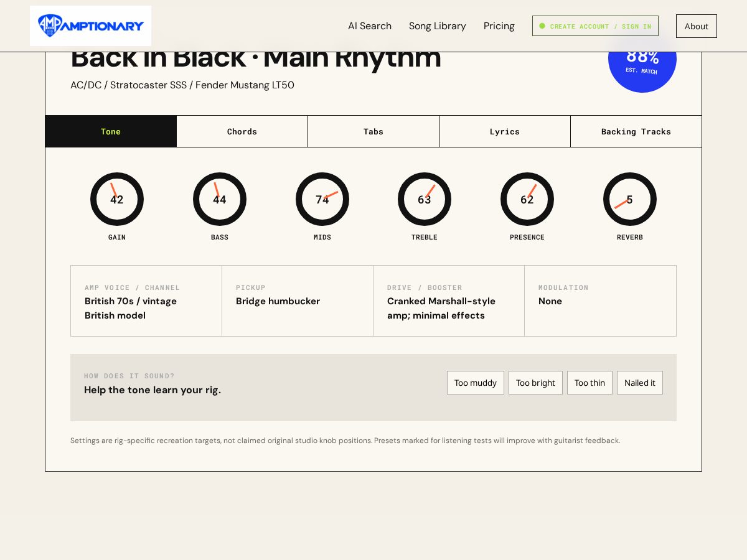747x560 pixels.
Task: Click Create Account / Sign In button
Action: tap(595, 26)
